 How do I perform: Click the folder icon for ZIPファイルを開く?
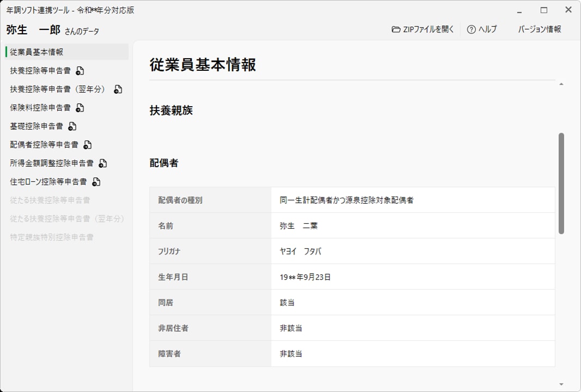[396, 29]
